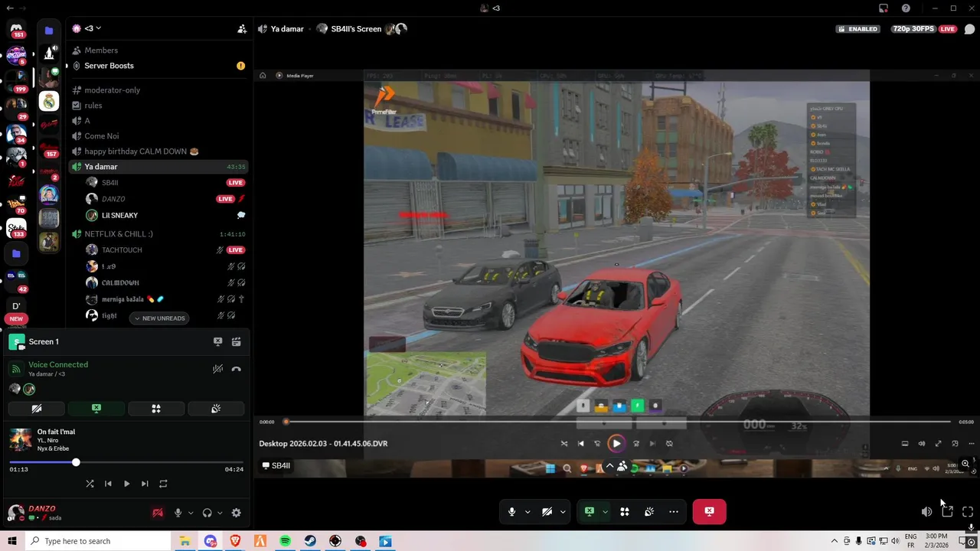Open the soundboard from the bottom call bar

click(649, 512)
